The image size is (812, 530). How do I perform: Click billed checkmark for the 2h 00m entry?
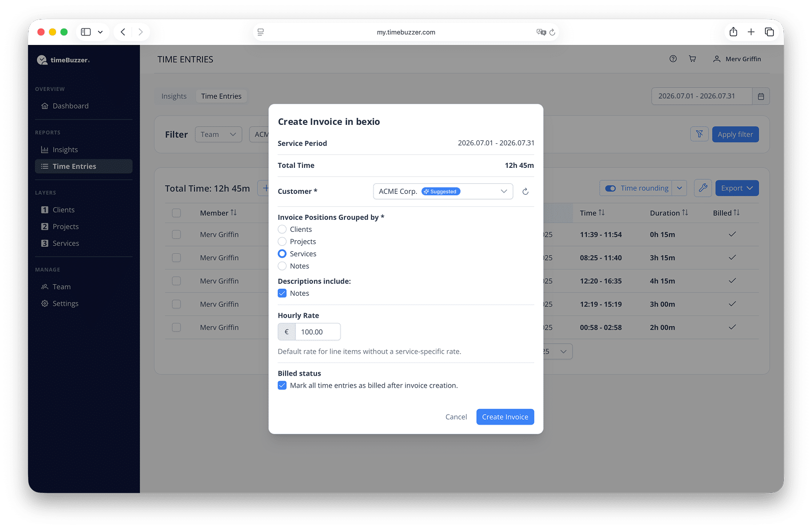(x=732, y=327)
